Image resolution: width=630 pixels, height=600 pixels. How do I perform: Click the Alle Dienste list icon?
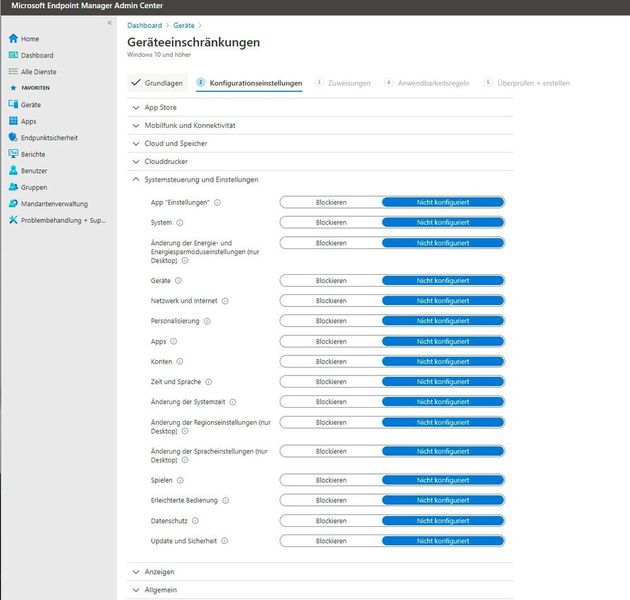[13, 72]
